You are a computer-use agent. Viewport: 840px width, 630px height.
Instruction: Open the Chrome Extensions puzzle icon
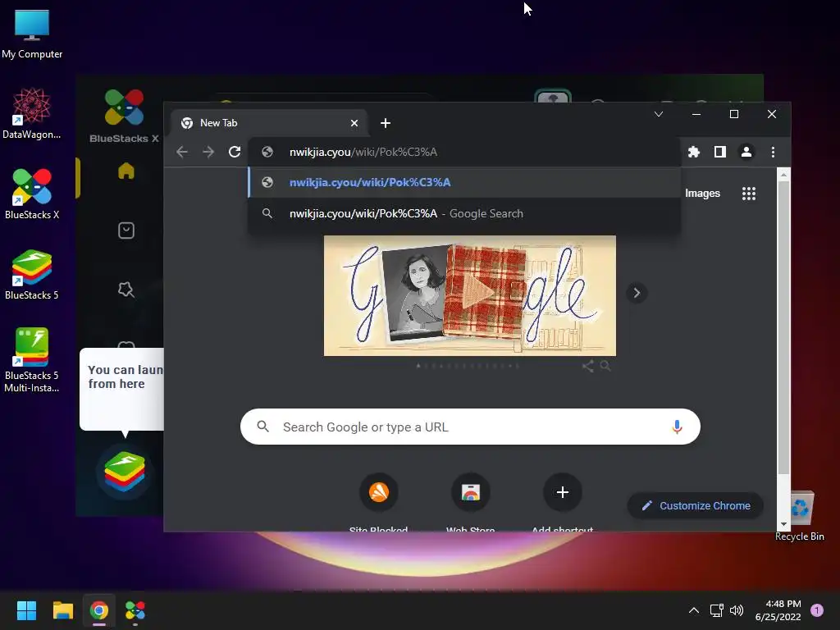694,152
